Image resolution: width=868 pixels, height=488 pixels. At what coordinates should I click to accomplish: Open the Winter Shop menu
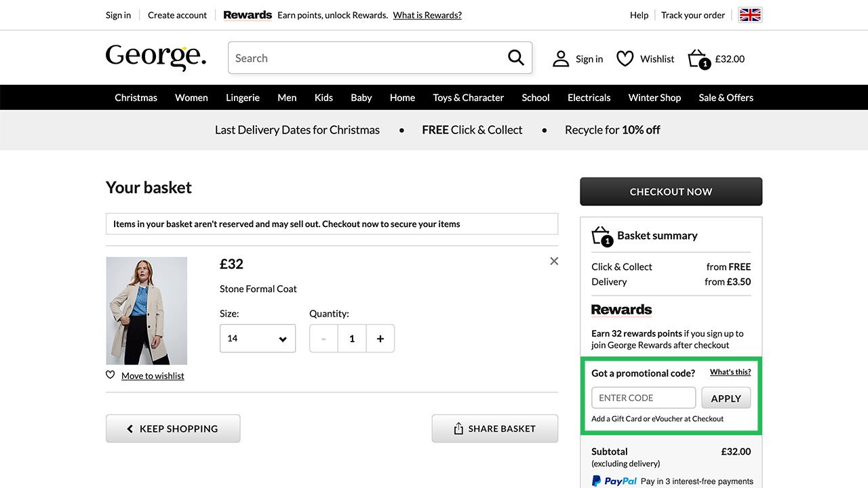[x=654, y=98]
